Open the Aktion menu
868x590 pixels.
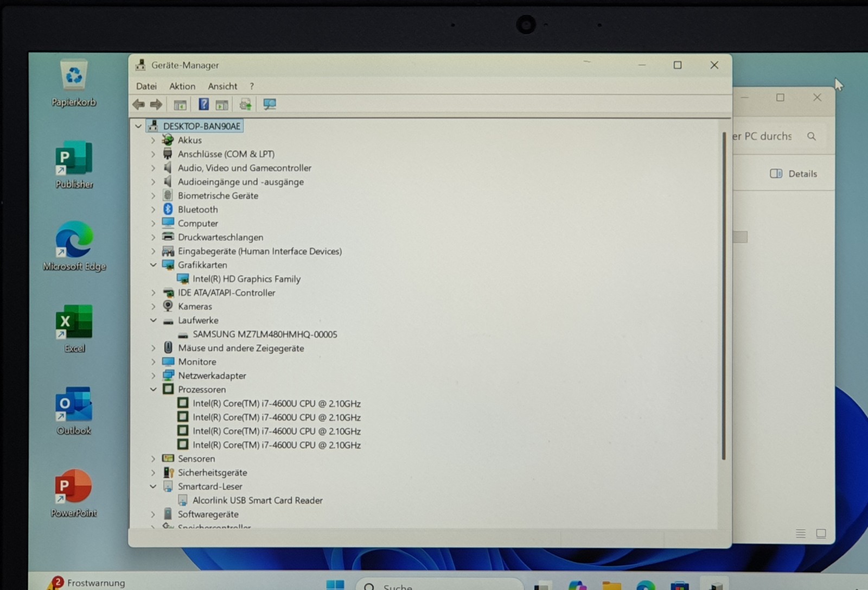[182, 86]
